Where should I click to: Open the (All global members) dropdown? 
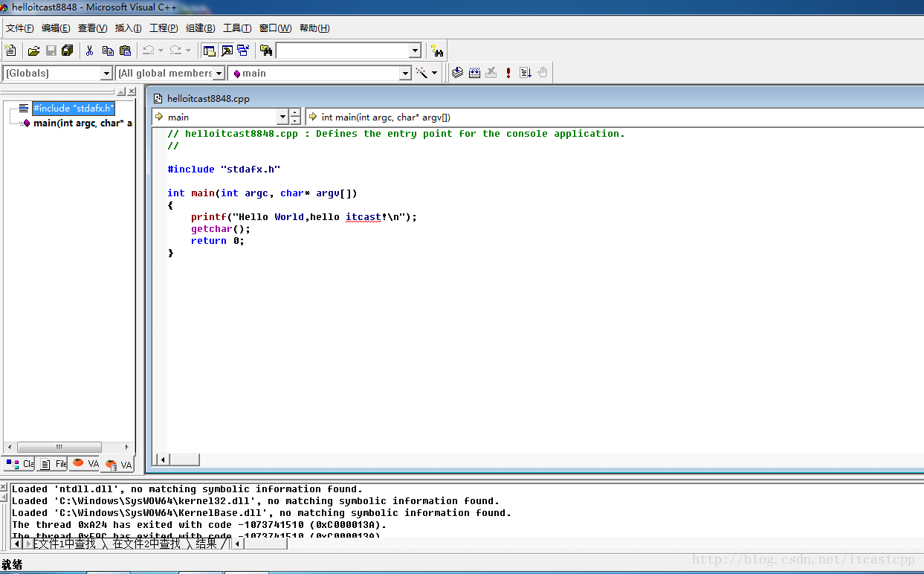218,73
